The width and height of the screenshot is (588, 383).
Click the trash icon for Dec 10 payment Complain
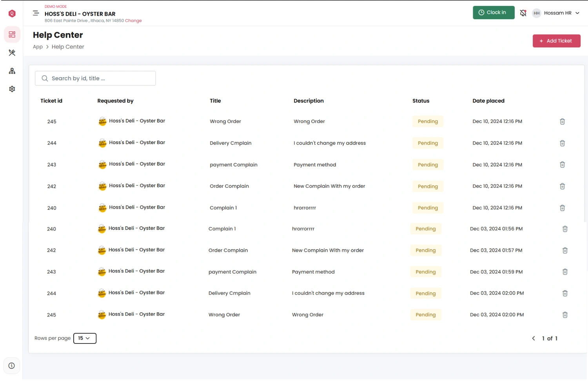click(562, 165)
